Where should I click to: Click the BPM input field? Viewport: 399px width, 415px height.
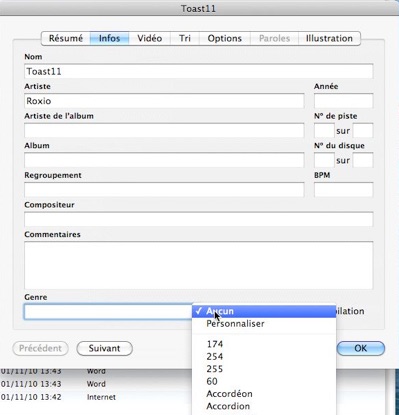pyautogui.click(x=343, y=190)
